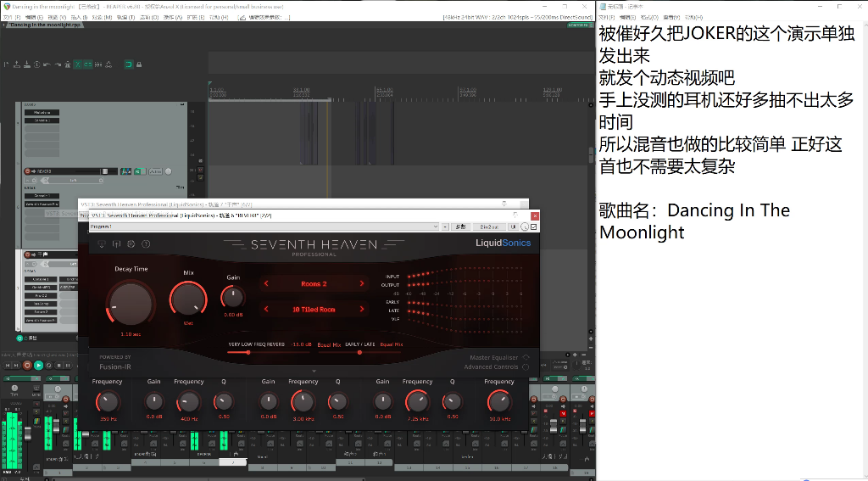Click the save preset icon in Seventh Heaven
The image size is (868, 481).
(x=116, y=243)
